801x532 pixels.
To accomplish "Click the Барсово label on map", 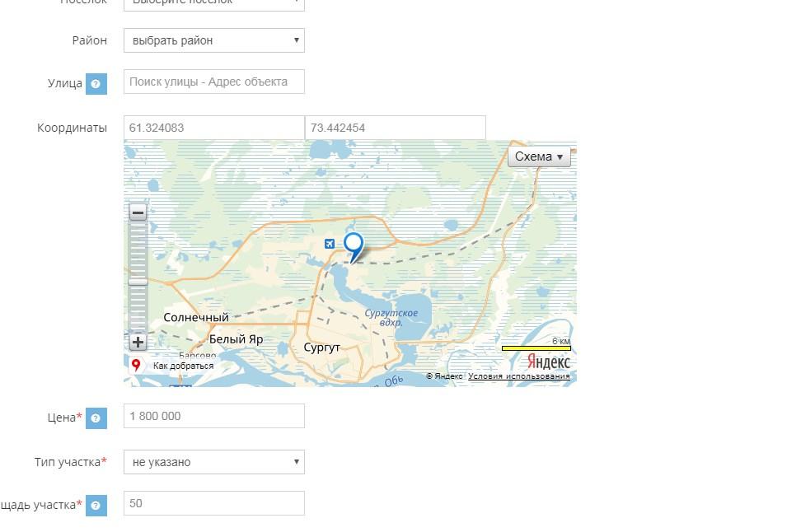I will [198, 354].
